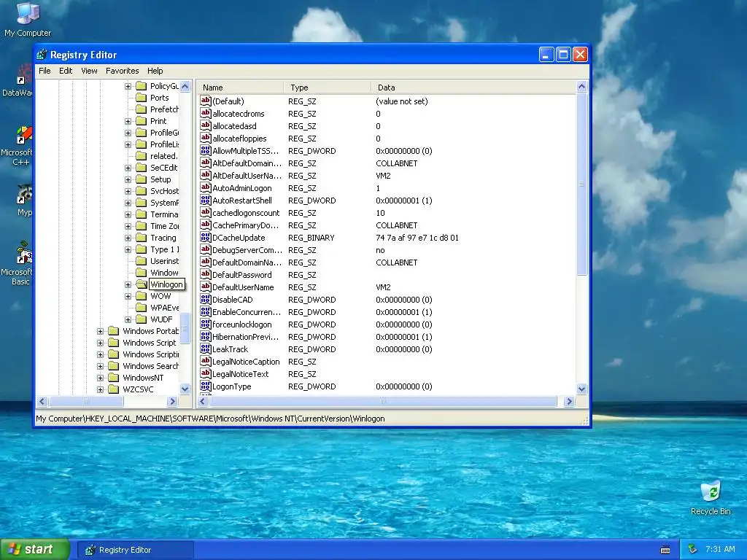Click the Registry Editor title bar icon
Viewport: 747px width, 560px height.
[x=42, y=55]
